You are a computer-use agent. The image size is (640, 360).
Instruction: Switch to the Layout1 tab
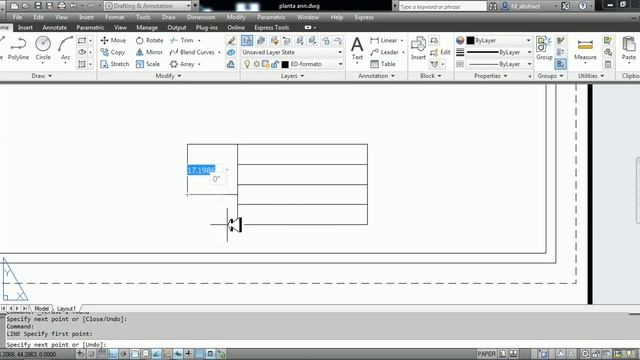(x=66, y=309)
